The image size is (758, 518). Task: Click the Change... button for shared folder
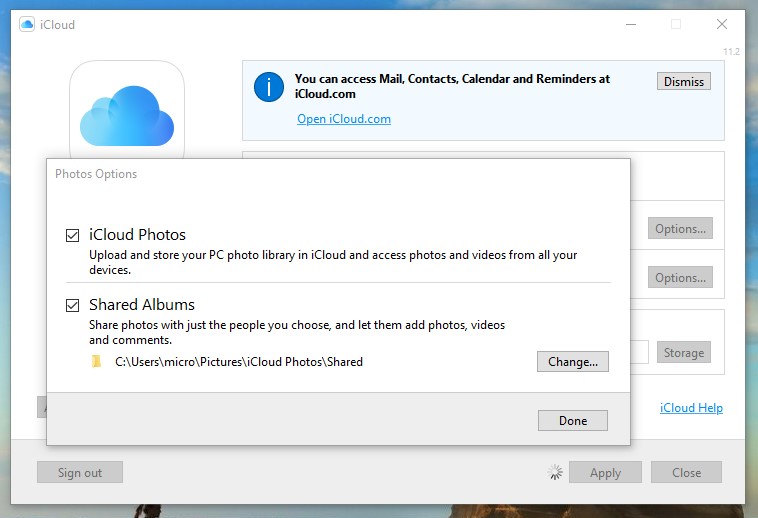pyautogui.click(x=572, y=361)
